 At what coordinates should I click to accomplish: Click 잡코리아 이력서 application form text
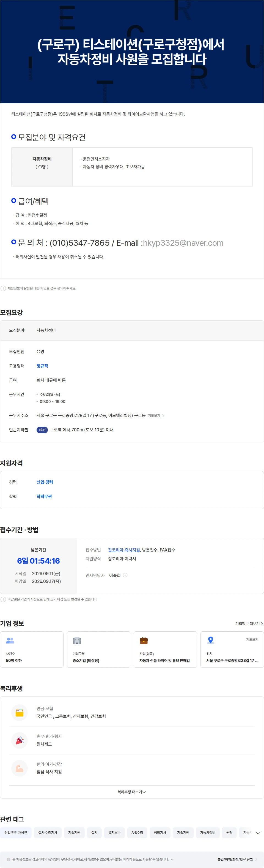click(x=122, y=559)
